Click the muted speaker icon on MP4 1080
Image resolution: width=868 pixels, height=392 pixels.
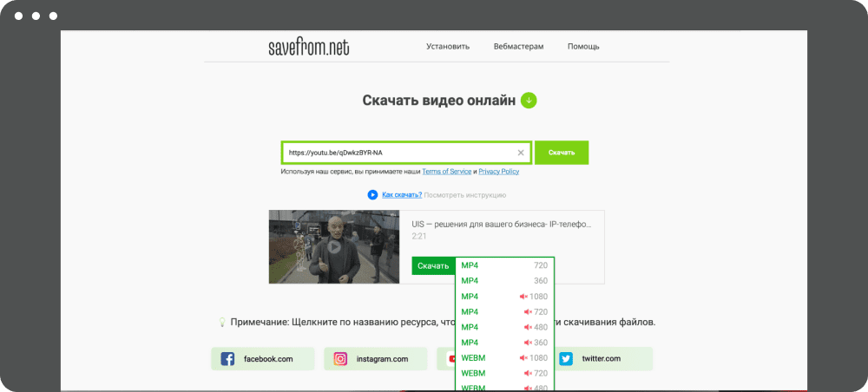523,297
